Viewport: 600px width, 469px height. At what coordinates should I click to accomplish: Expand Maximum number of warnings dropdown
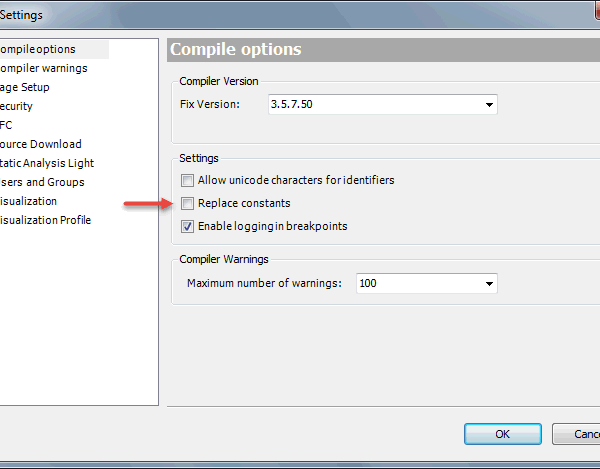tap(489, 283)
